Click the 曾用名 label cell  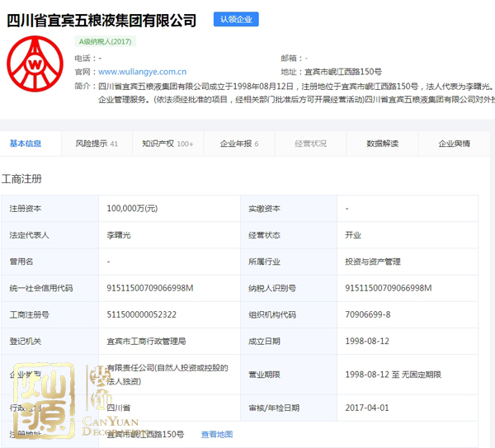(49, 262)
